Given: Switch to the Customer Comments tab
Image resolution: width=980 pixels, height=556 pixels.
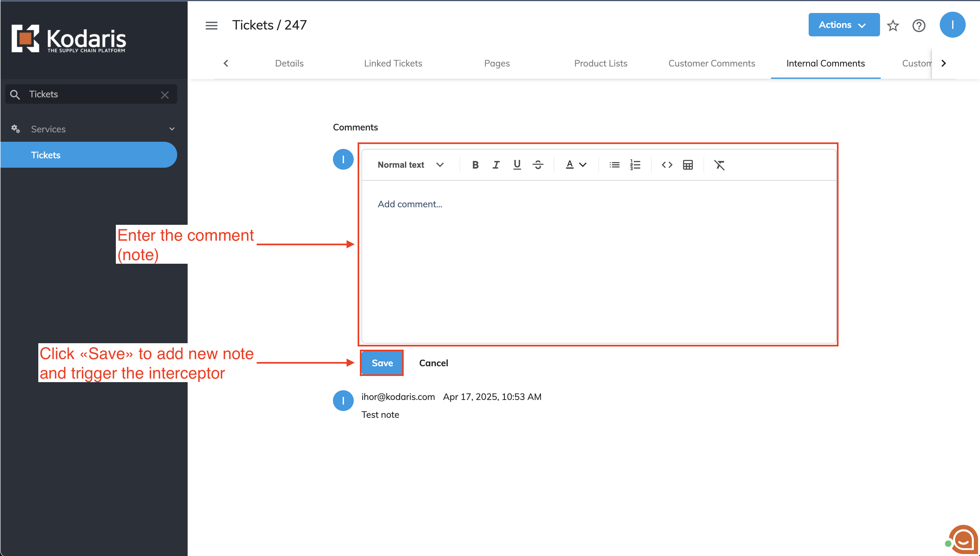Looking at the screenshot, I should click(x=712, y=63).
